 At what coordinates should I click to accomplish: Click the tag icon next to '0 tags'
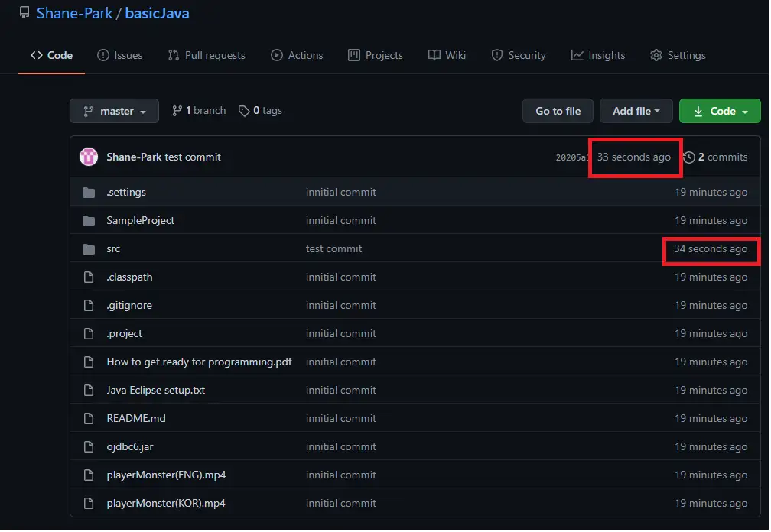244,111
